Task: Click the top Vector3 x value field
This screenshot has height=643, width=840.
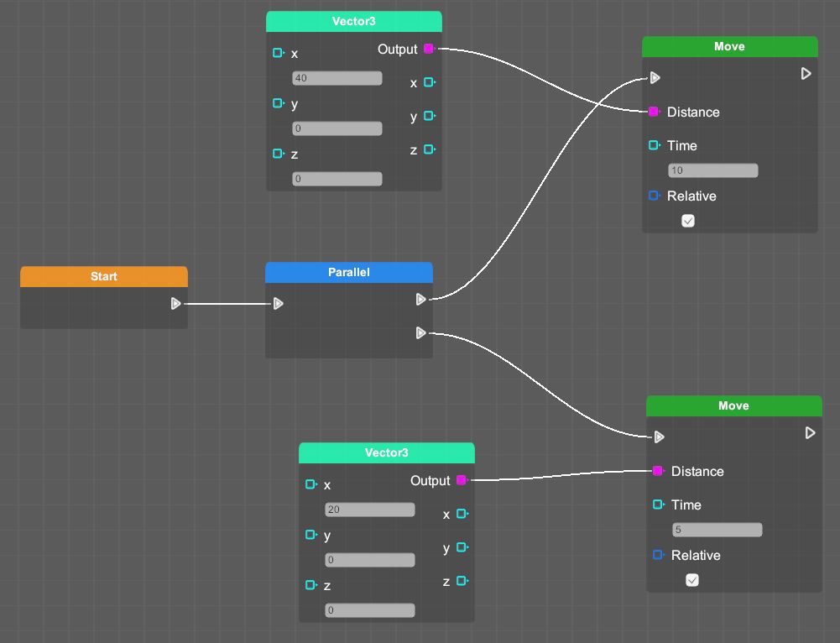Action: tap(337, 78)
